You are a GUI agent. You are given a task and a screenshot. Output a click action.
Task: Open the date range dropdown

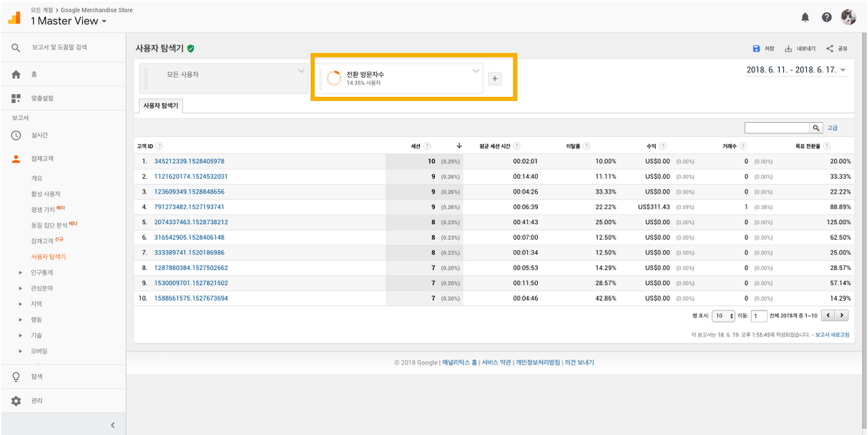(796, 70)
